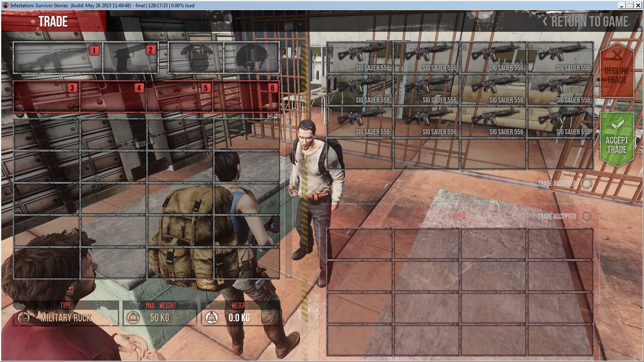Toggle lower Trade Accepted indicator circle
Screen dimensions: 644x362
(587, 216)
